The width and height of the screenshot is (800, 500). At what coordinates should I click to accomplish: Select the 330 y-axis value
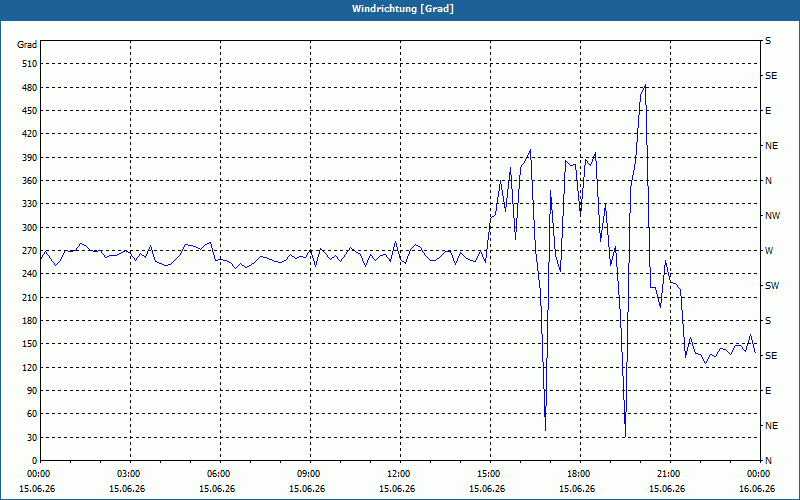pyautogui.click(x=31, y=204)
